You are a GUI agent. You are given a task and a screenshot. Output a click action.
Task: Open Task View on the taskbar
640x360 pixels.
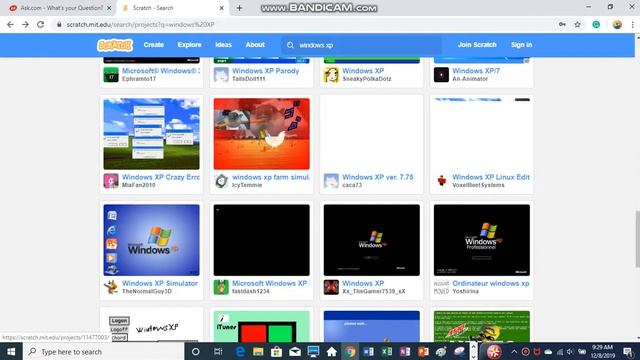pyautogui.click(x=218, y=351)
